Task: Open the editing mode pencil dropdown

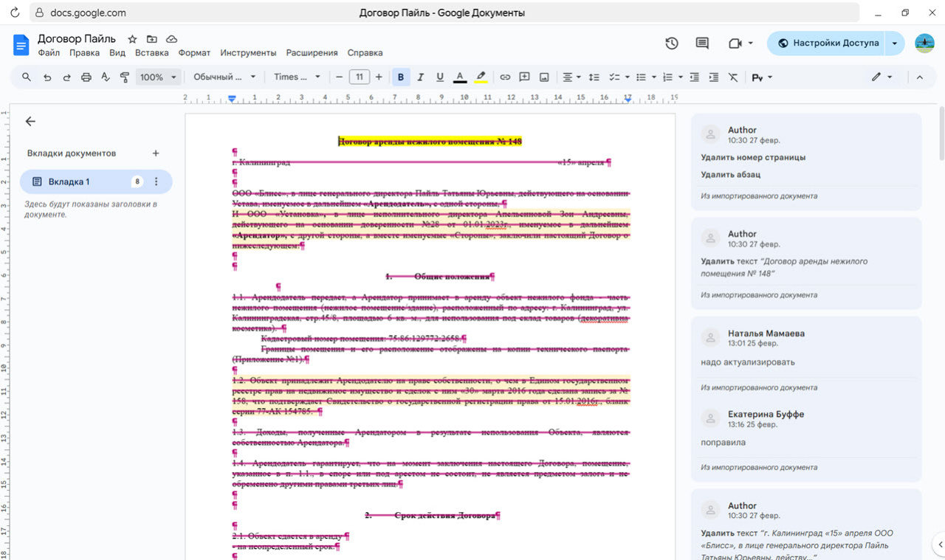Action: pos(882,77)
